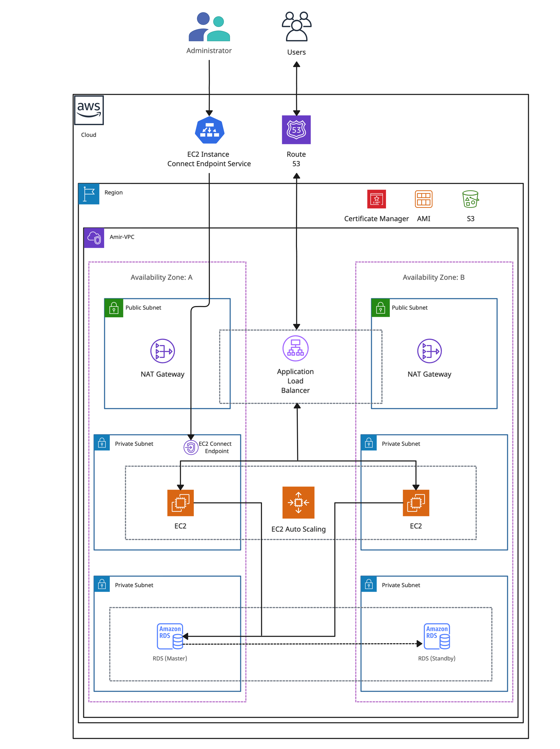Click the 'AMI' label

424,219
